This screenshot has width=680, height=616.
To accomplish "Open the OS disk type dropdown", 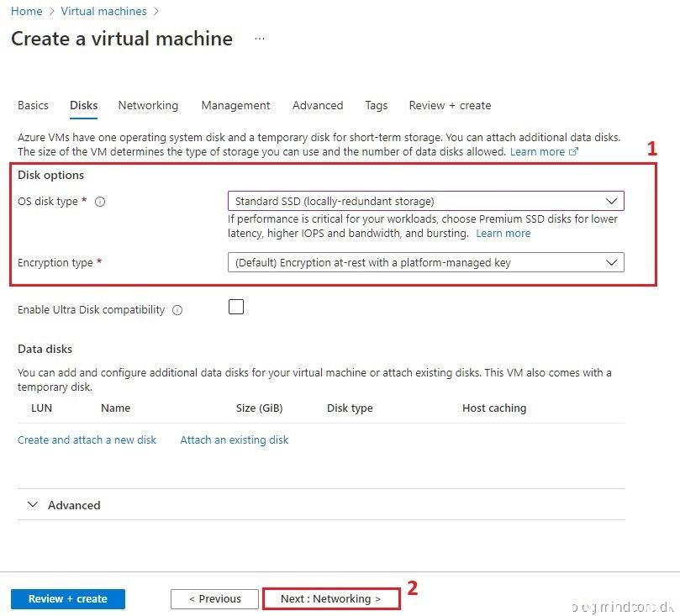I will (425, 201).
